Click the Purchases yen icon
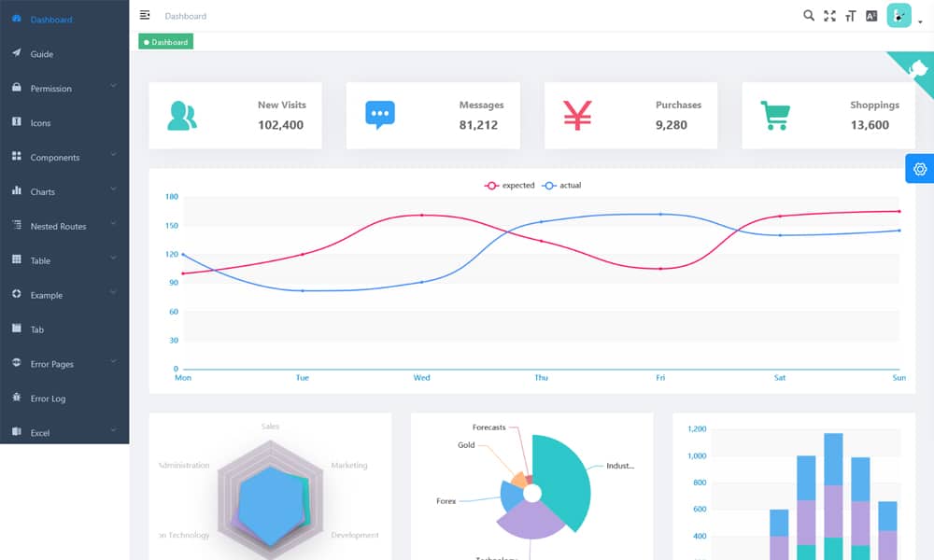This screenshot has width=934, height=560. tap(578, 116)
